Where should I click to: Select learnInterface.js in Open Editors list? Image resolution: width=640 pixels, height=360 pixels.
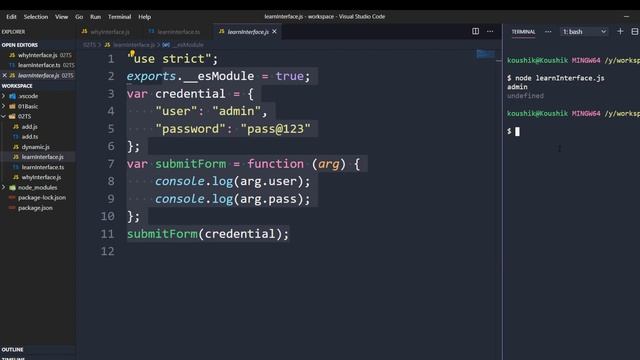point(39,76)
